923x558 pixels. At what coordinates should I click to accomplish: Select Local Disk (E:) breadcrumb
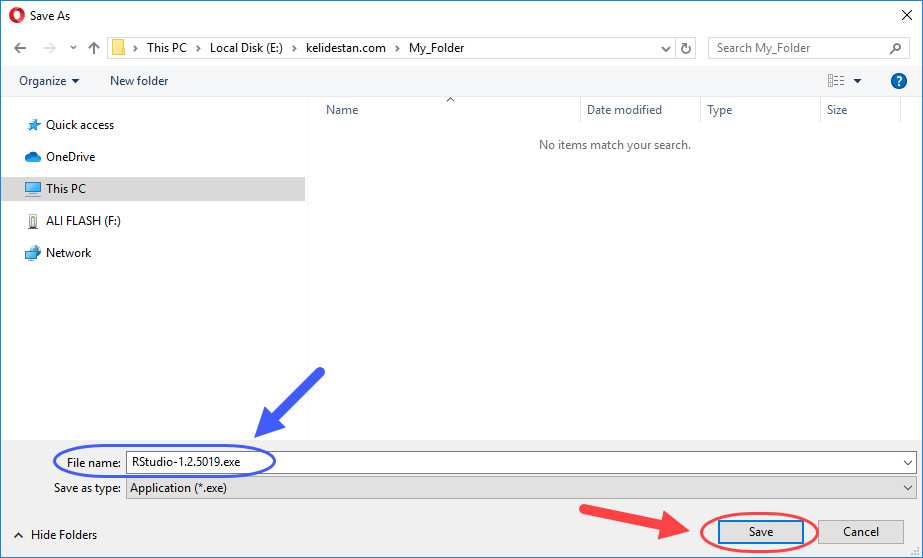[x=246, y=48]
